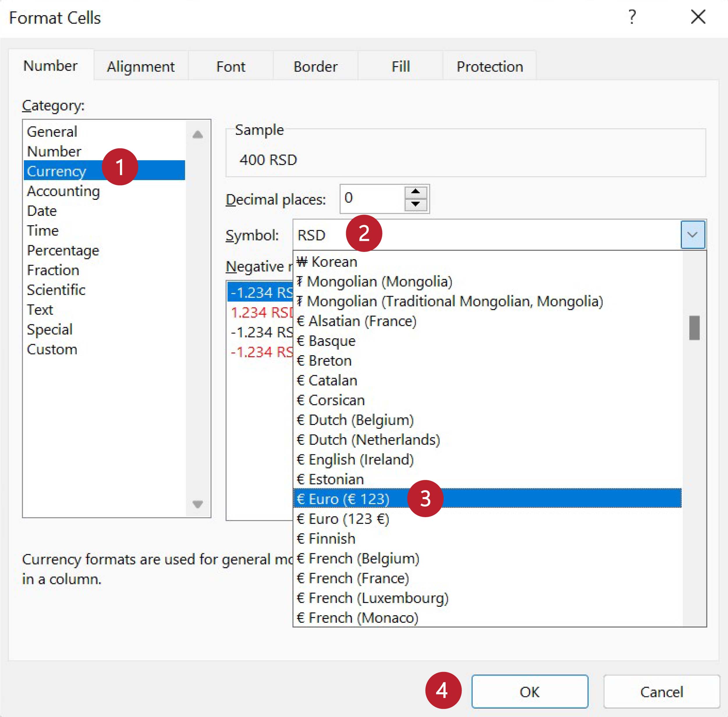Select Accounting in Category list
728x717 pixels.
(63, 191)
